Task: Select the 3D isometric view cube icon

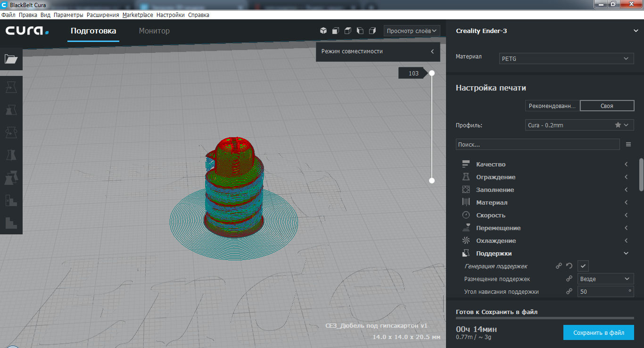Action: click(323, 31)
